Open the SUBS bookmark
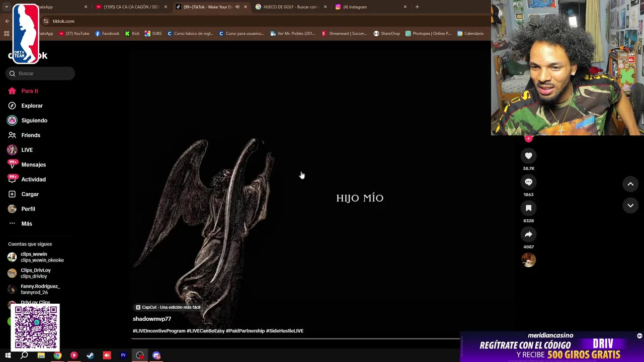 (x=153, y=34)
